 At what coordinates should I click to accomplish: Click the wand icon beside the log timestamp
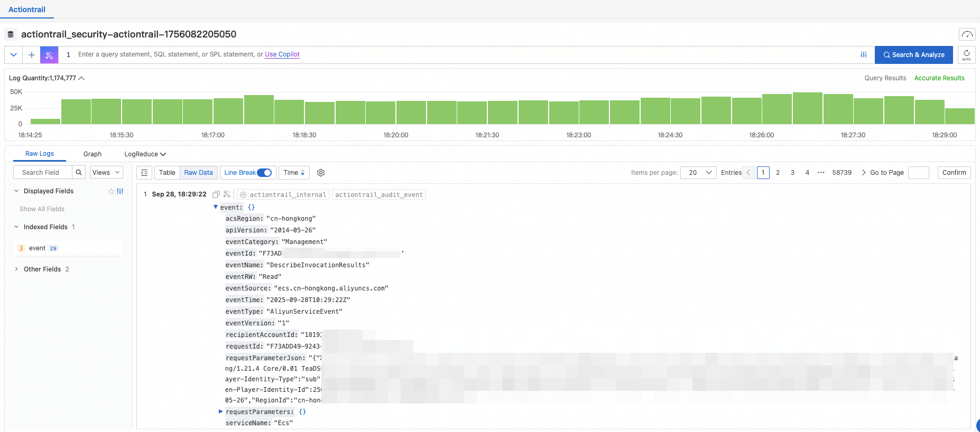tap(227, 194)
